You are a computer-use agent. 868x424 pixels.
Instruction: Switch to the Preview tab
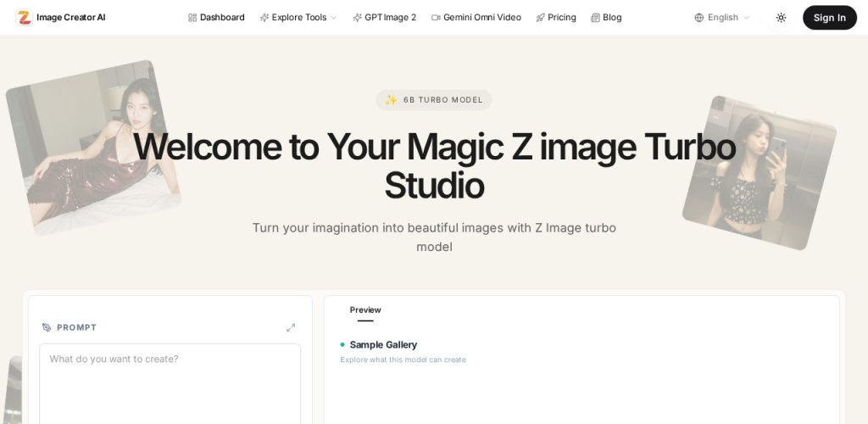point(365,310)
